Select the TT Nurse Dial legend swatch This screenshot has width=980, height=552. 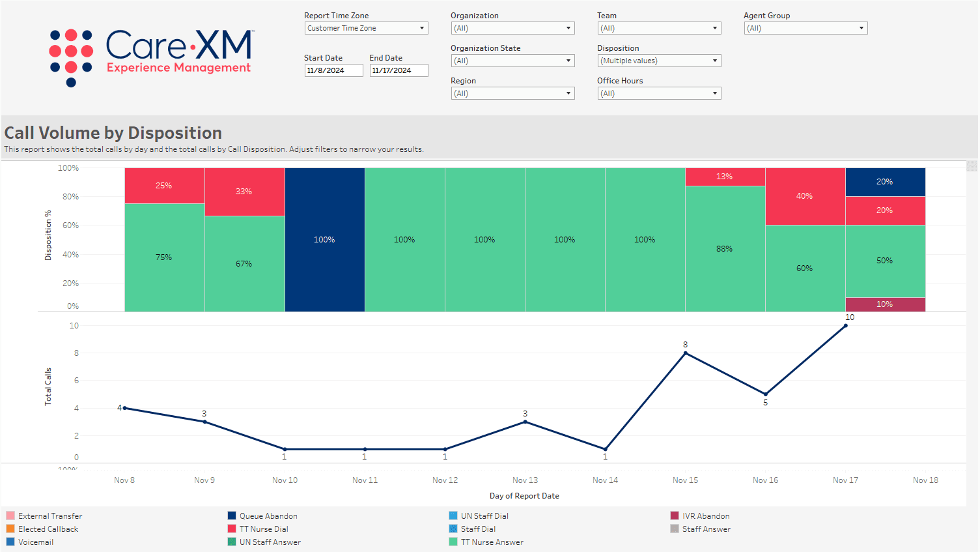coord(232,529)
